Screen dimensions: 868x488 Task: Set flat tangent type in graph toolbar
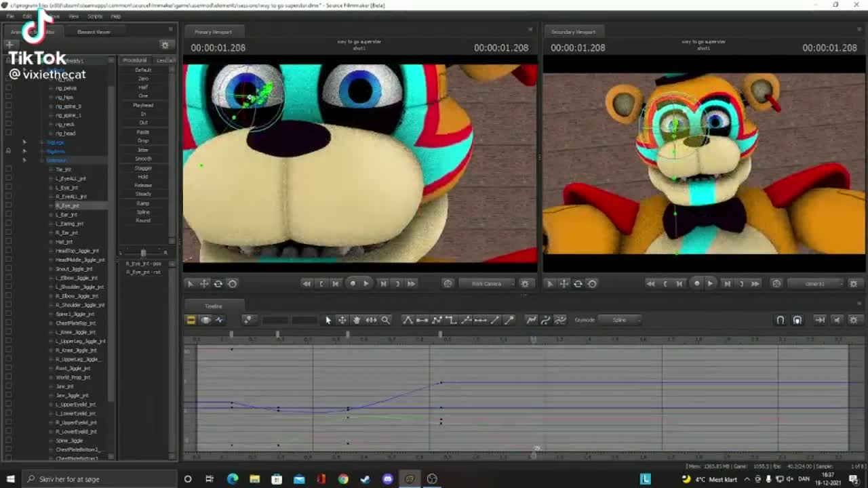(x=422, y=320)
